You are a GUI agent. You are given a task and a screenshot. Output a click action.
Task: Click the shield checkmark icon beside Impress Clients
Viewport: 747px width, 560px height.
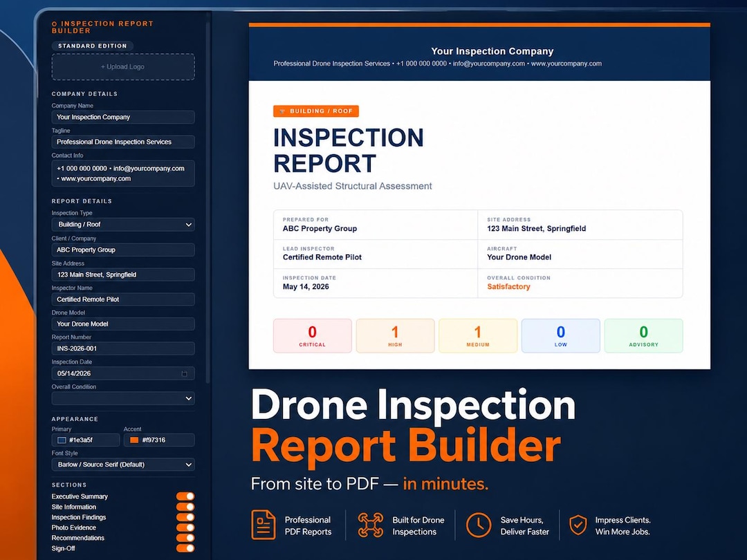click(578, 525)
